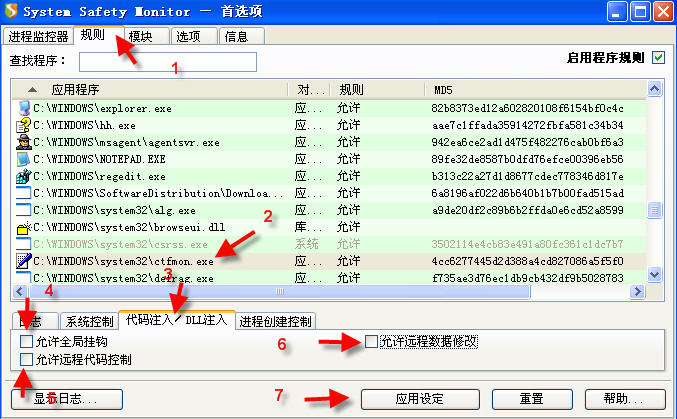The width and height of the screenshot is (677, 419).
Task: Click the 规则 column header
Action: pos(377,89)
